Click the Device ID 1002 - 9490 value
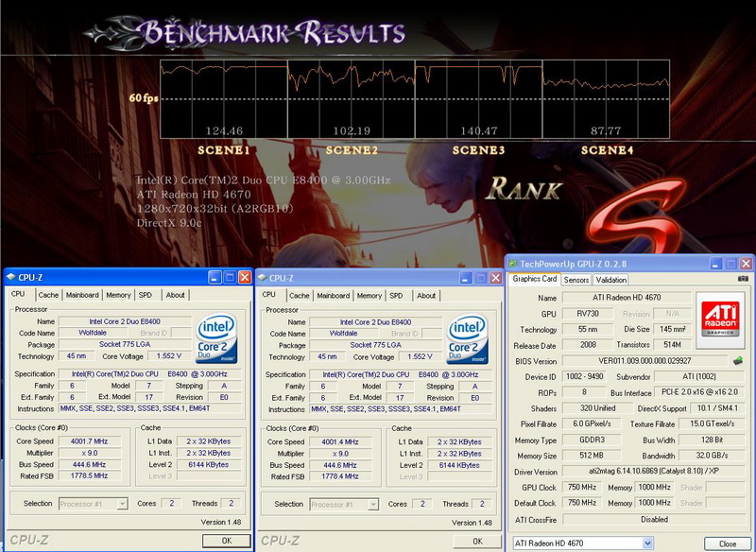The width and height of the screenshot is (756, 552). coord(584,376)
